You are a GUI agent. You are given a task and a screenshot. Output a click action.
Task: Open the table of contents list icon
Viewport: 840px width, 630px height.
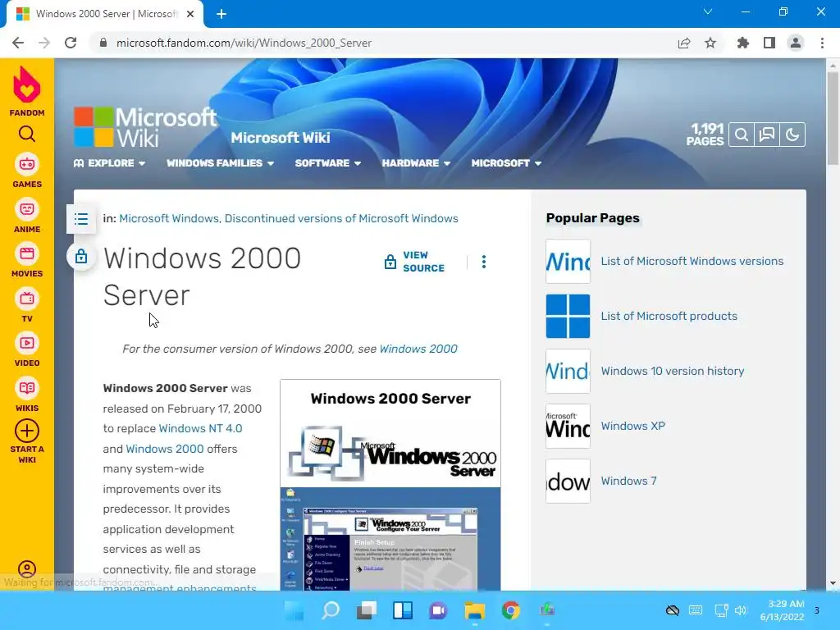click(x=81, y=218)
